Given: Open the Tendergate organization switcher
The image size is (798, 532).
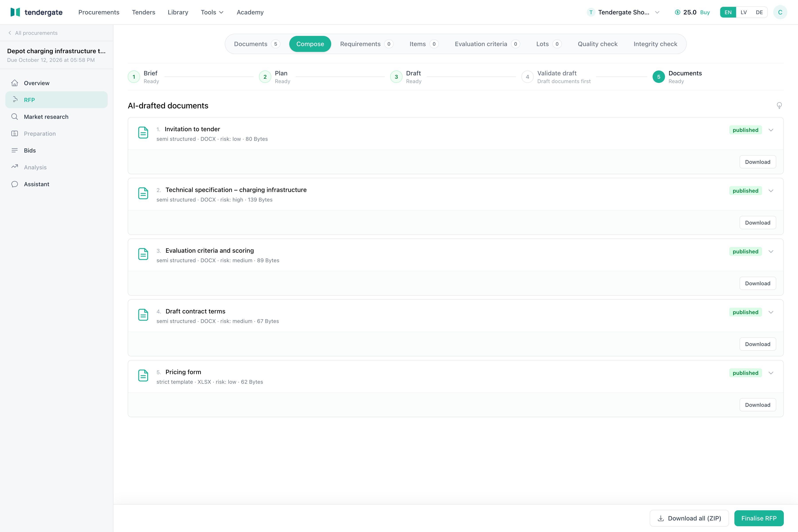Looking at the screenshot, I should pyautogui.click(x=623, y=12).
